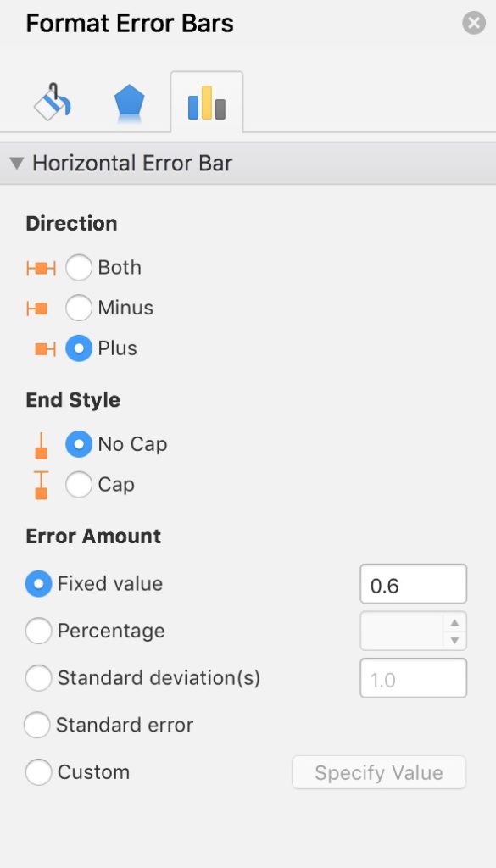Image resolution: width=496 pixels, height=868 pixels.
Task: Collapse the Horizontal Error Bar section
Action: pyautogui.click(x=15, y=162)
